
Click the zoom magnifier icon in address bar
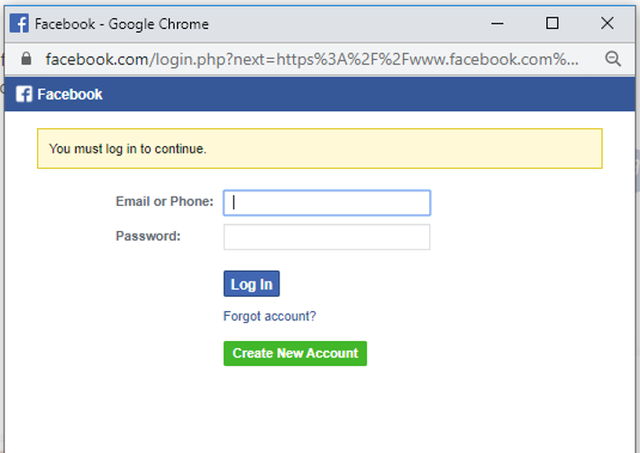click(x=613, y=59)
